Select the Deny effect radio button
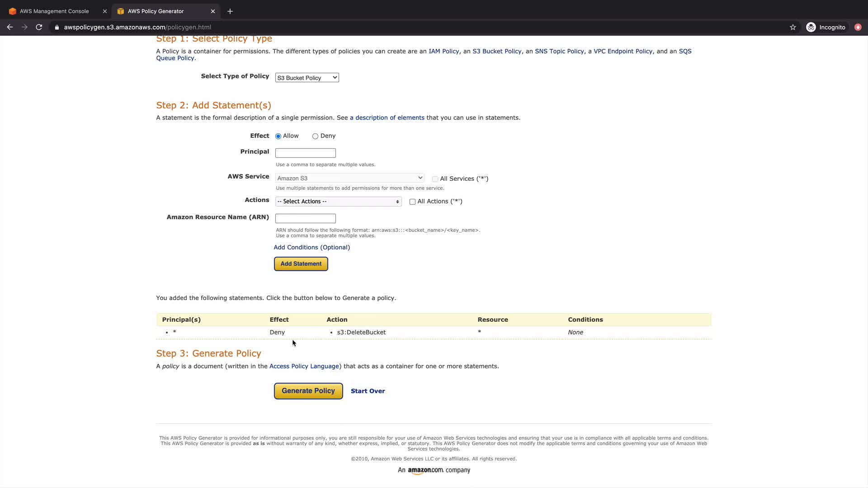This screenshot has height=488, width=868. pyautogui.click(x=315, y=136)
